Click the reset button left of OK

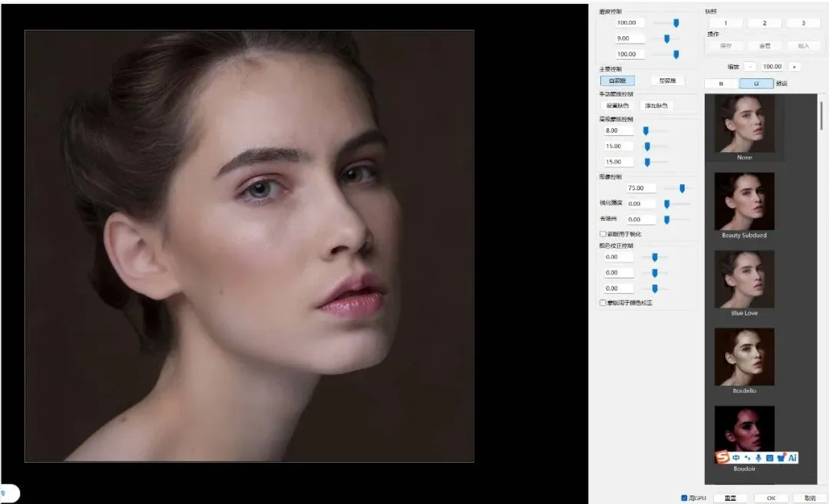[x=730, y=498]
